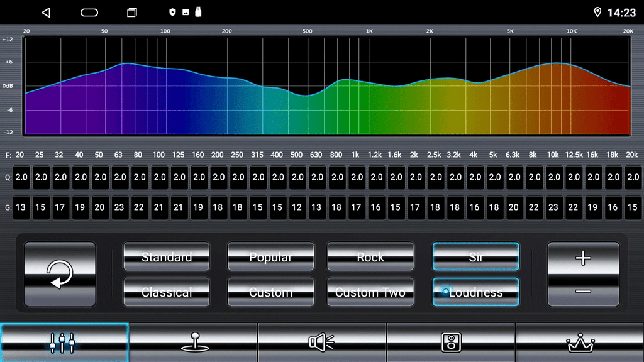Toggle the Loudness option
Viewport: 644px width, 362px height.
point(475,292)
